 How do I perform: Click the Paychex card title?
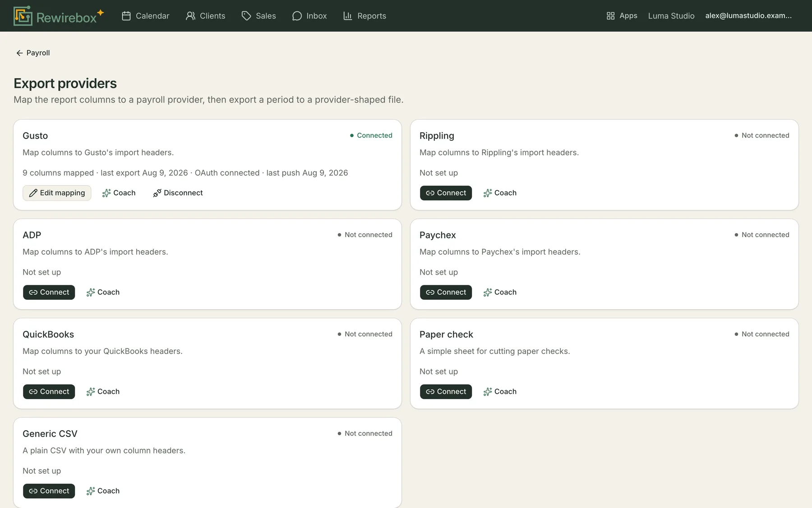tap(438, 235)
